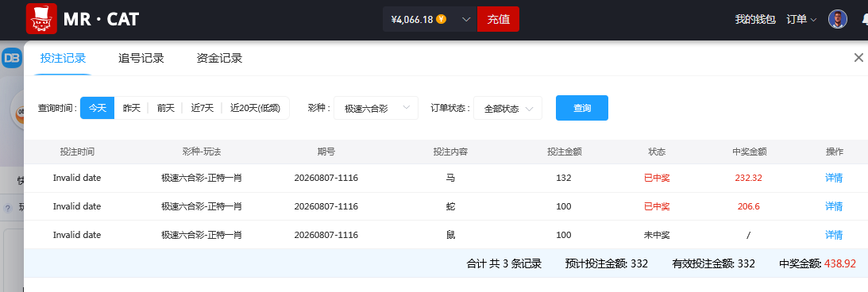Click the MR·CAT logo icon
Image resolution: width=868 pixels, height=292 pixels.
click(x=41, y=19)
